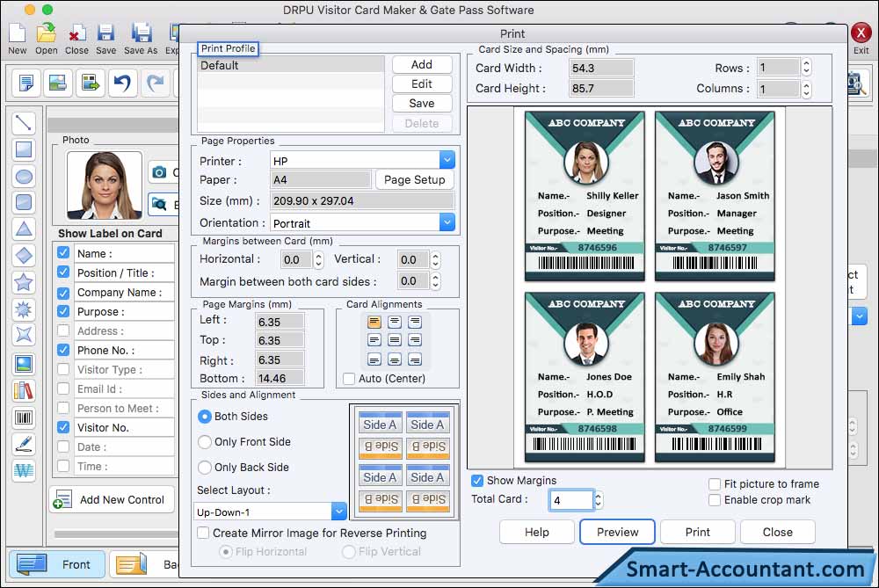Image resolution: width=879 pixels, height=588 pixels.
Task: Enable the Email Id checkbox
Action: tap(63, 388)
